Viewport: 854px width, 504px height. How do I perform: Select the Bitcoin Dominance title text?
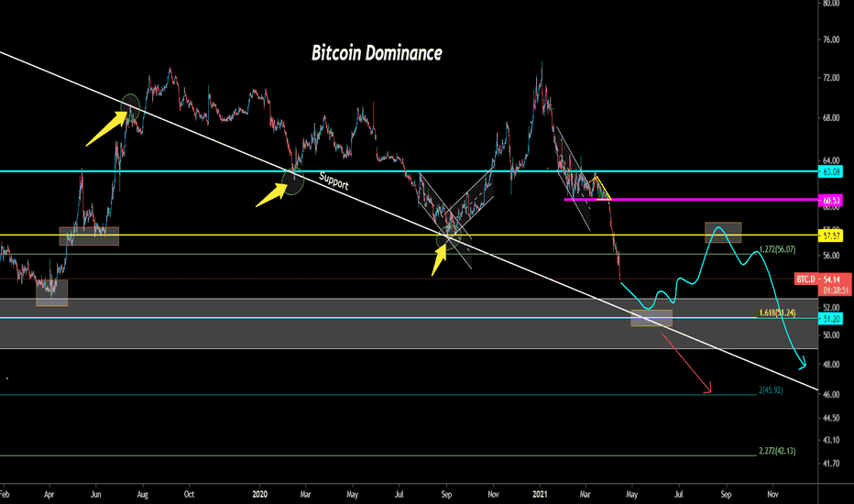pyautogui.click(x=377, y=53)
